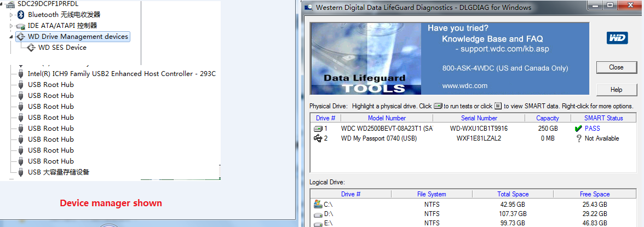The height and width of the screenshot is (227, 644).
Task: Expand the Bluetooth 无线电收发器 node
Action: coord(12,15)
